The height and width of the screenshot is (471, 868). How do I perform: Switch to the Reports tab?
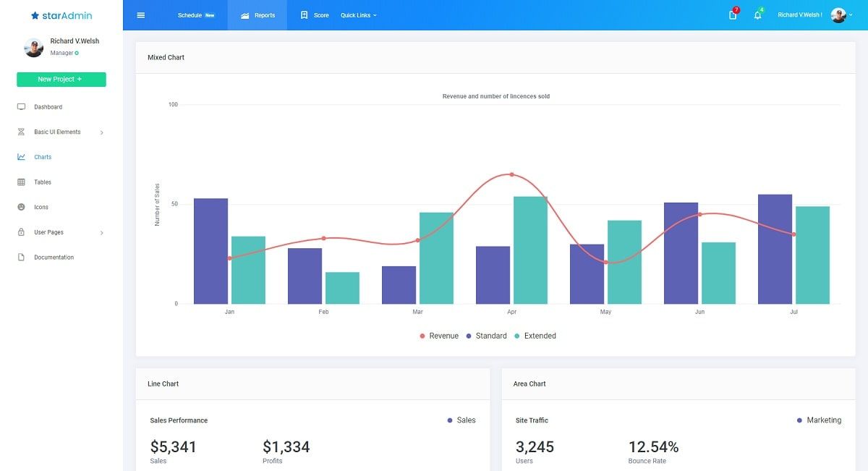pos(258,15)
